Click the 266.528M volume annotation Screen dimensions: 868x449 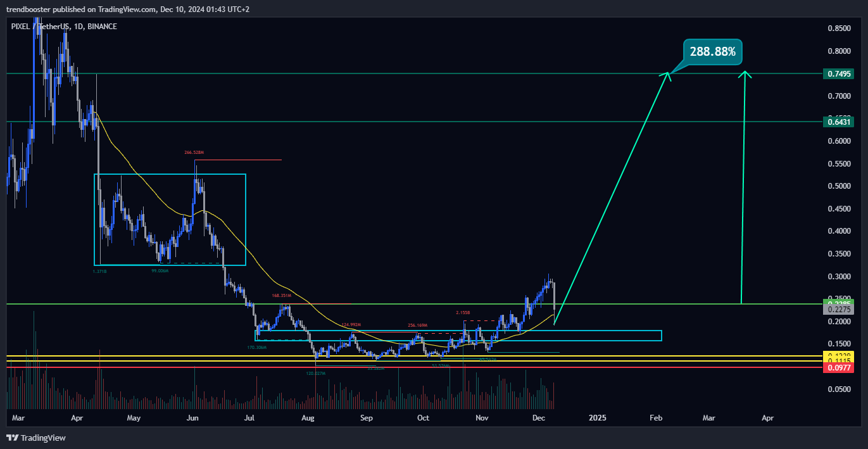click(x=194, y=153)
